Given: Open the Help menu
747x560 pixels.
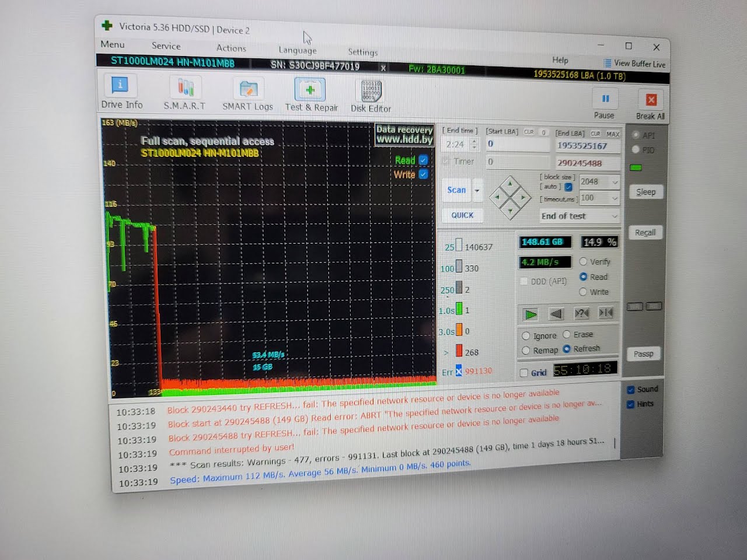Looking at the screenshot, I should pyautogui.click(x=560, y=60).
